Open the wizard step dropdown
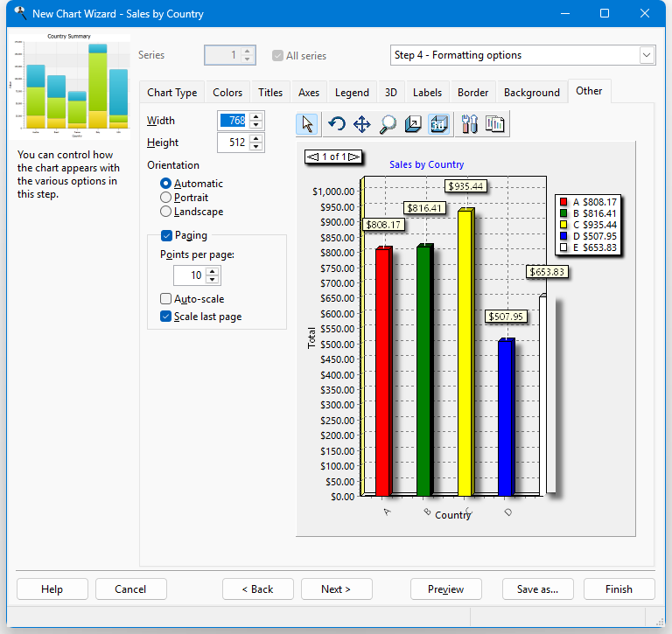The image size is (672, 634). pyautogui.click(x=647, y=55)
